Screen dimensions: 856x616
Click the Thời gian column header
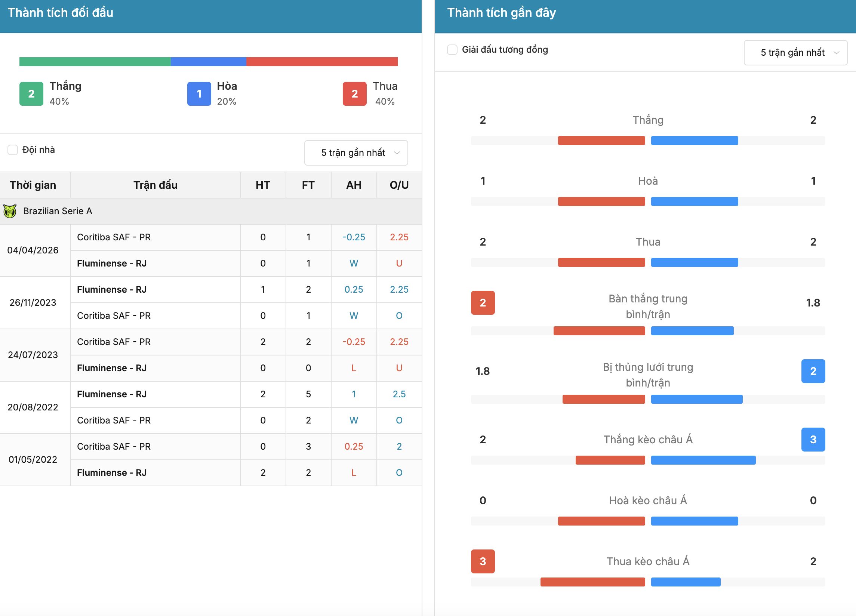pos(33,185)
